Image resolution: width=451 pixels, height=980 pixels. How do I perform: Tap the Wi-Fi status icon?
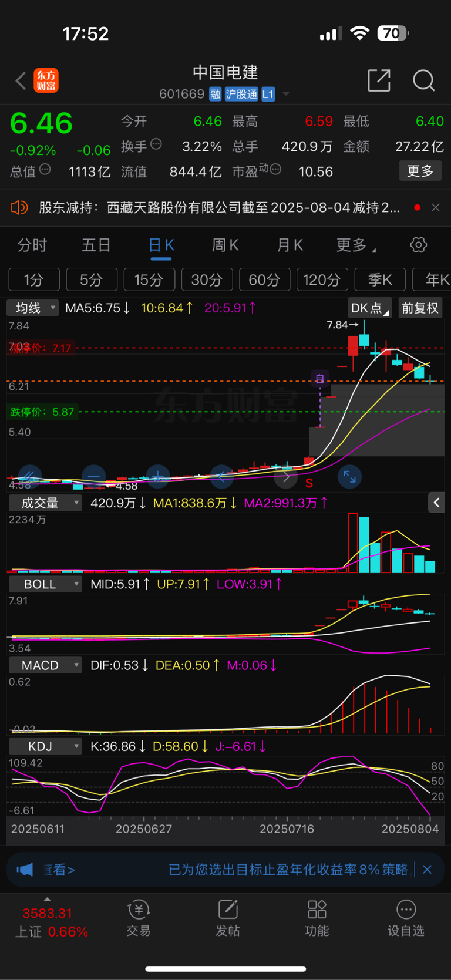pos(359,33)
